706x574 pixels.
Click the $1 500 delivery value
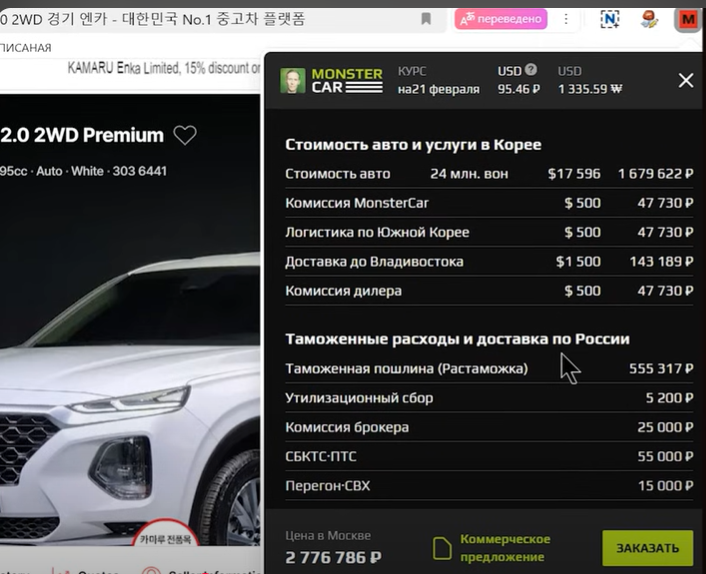(578, 262)
